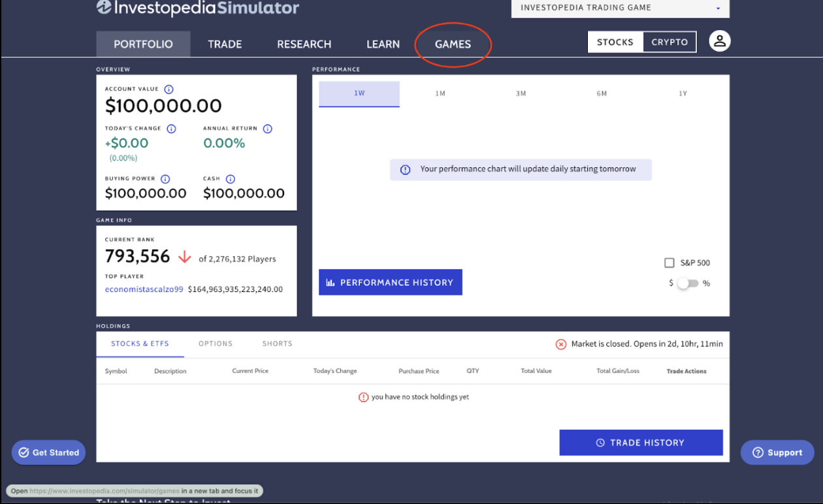
Task: Open the Investopedia Trading Game dropdown
Action: [x=620, y=8]
